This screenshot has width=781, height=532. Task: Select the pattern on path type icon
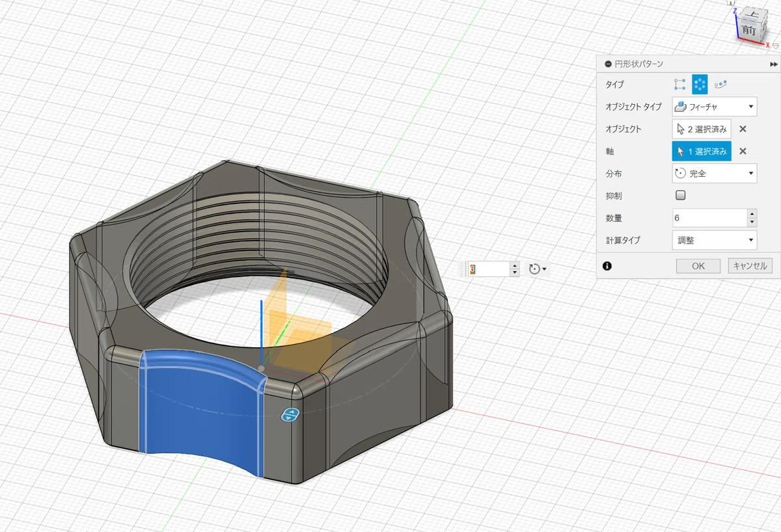[720, 84]
